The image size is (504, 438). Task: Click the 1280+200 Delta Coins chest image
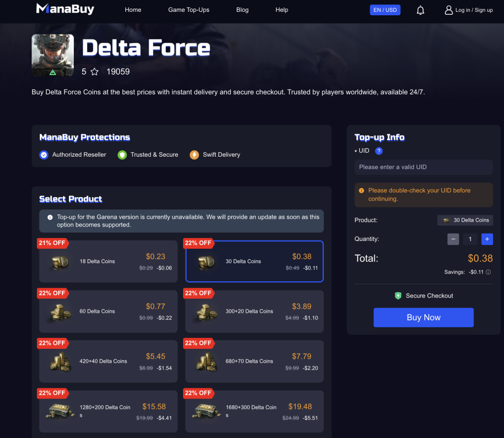click(60, 411)
